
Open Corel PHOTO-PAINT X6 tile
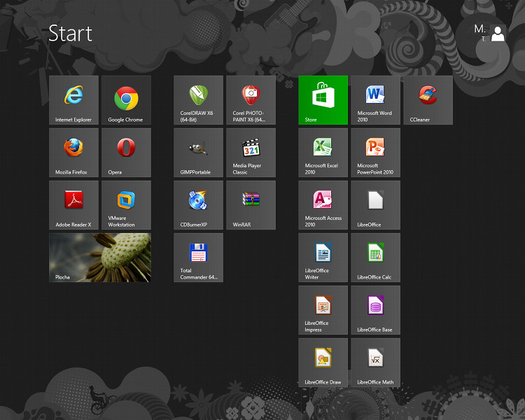pos(251,100)
